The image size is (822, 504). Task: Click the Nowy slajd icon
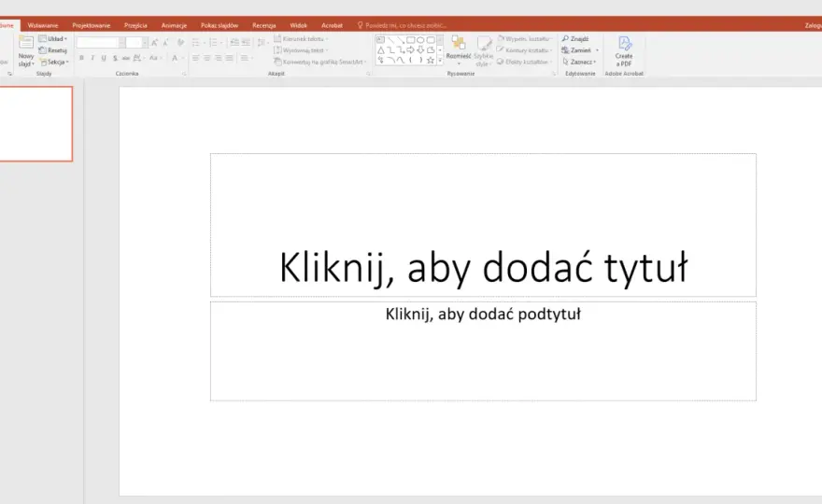tap(26, 43)
